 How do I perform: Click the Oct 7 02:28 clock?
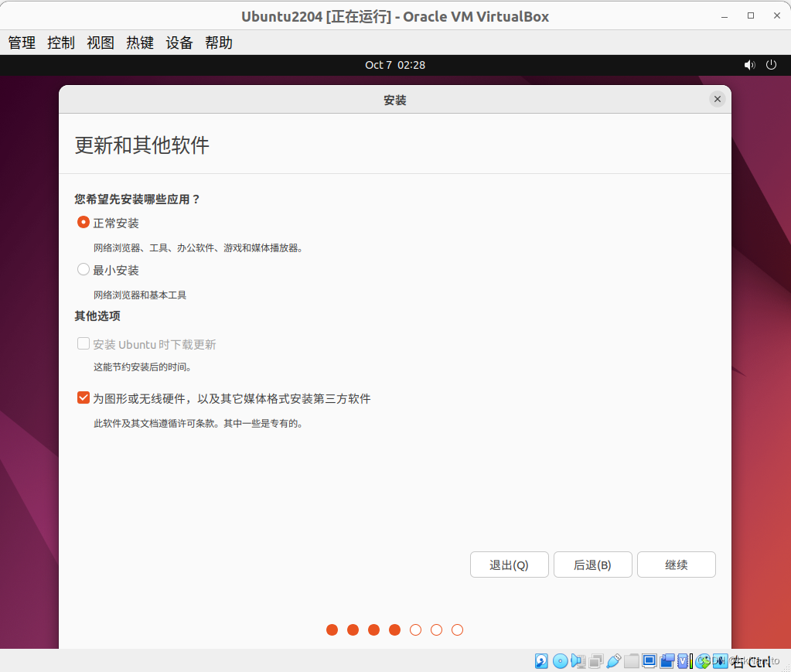coord(395,65)
